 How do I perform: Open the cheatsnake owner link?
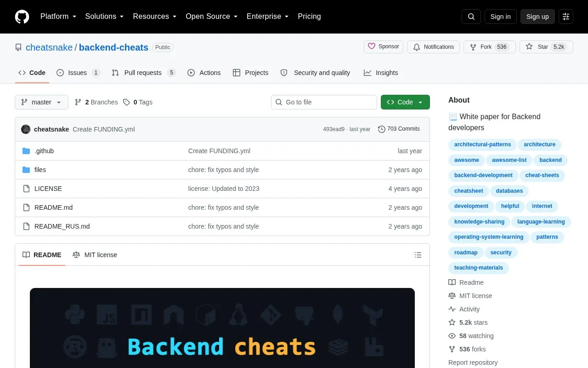point(49,47)
